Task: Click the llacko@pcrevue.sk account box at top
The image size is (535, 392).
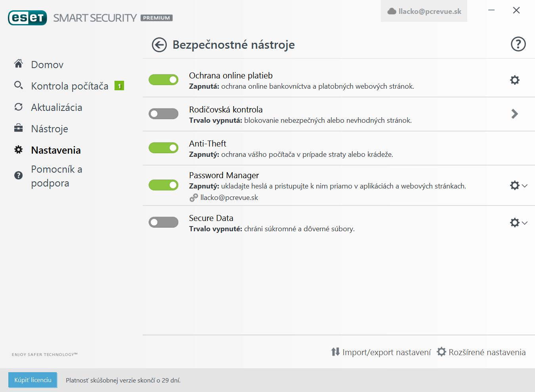Action: click(x=424, y=11)
